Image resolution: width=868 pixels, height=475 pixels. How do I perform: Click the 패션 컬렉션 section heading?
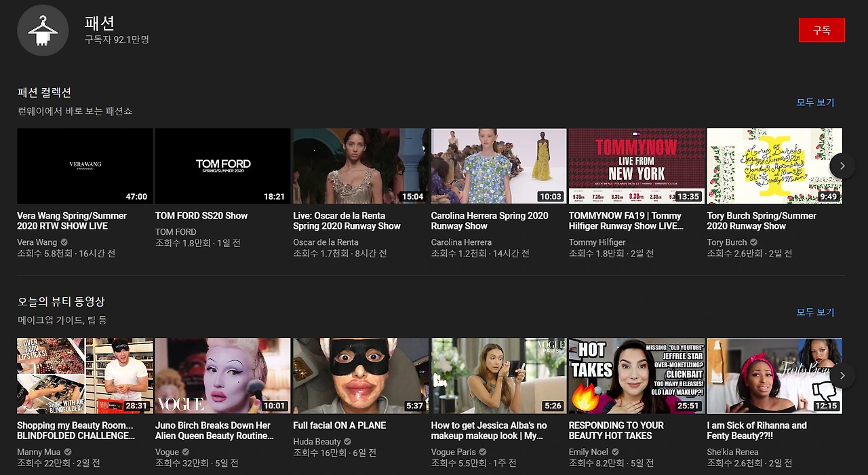coord(44,92)
